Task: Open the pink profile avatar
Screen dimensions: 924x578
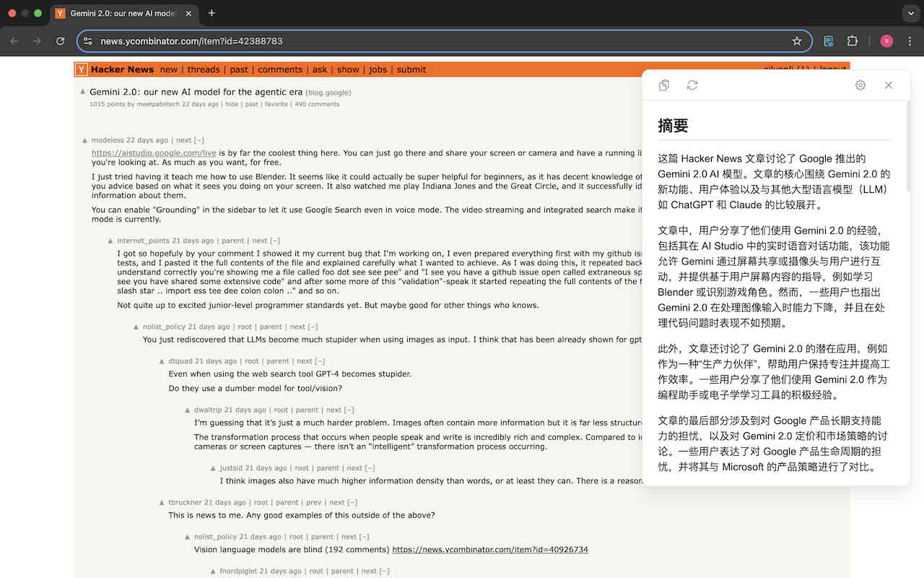Action: point(886,41)
